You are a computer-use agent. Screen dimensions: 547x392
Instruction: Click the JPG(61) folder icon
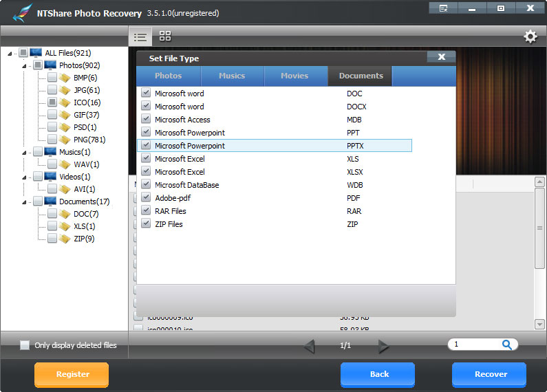tap(65, 90)
